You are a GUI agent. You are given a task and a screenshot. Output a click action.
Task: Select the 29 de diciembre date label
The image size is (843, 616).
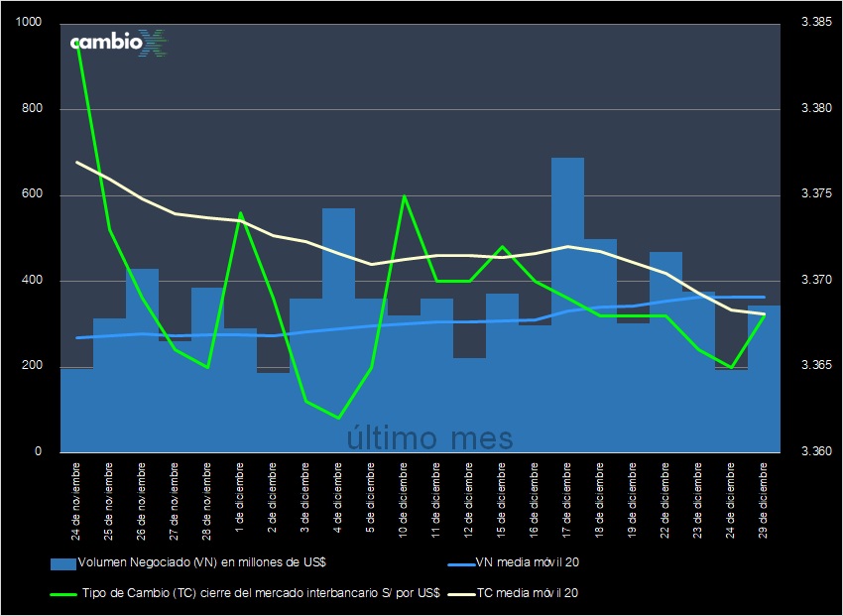point(762,496)
